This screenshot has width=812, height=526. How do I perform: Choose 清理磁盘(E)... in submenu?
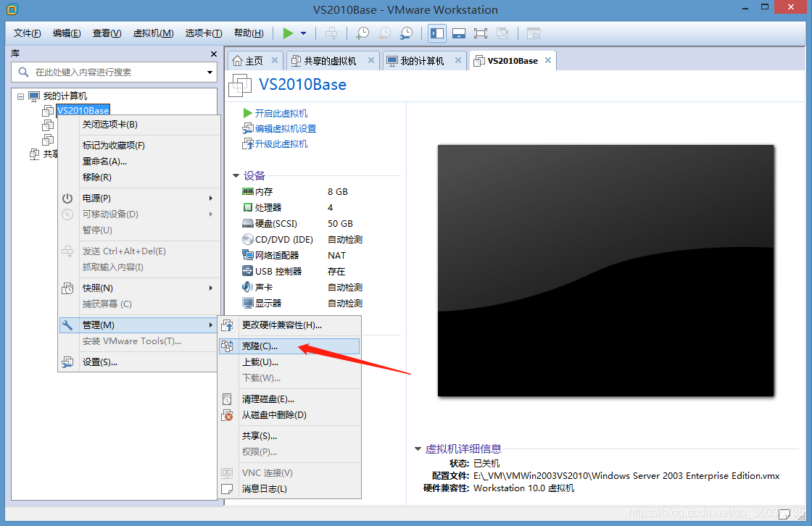pyautogui.click(x=289, y=400)
